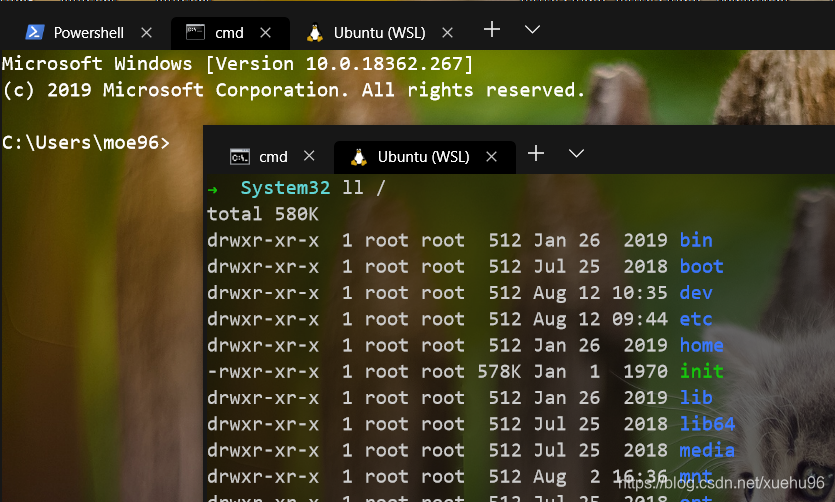Click the 09:44 timestamp on etc row
Viewport: 835px width, 502px height.
pyautogui.click(x=640, y=319)
